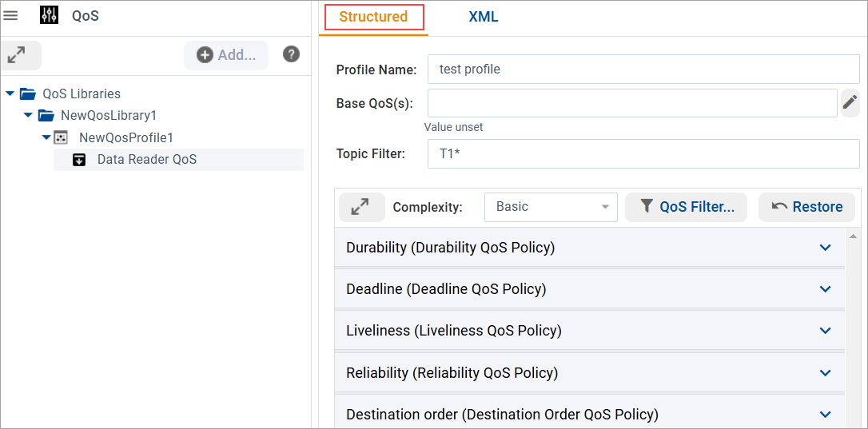The width and height of the screenshot is (868, 429).
Task: Open the QoS Filter... button
Action: 687,207
